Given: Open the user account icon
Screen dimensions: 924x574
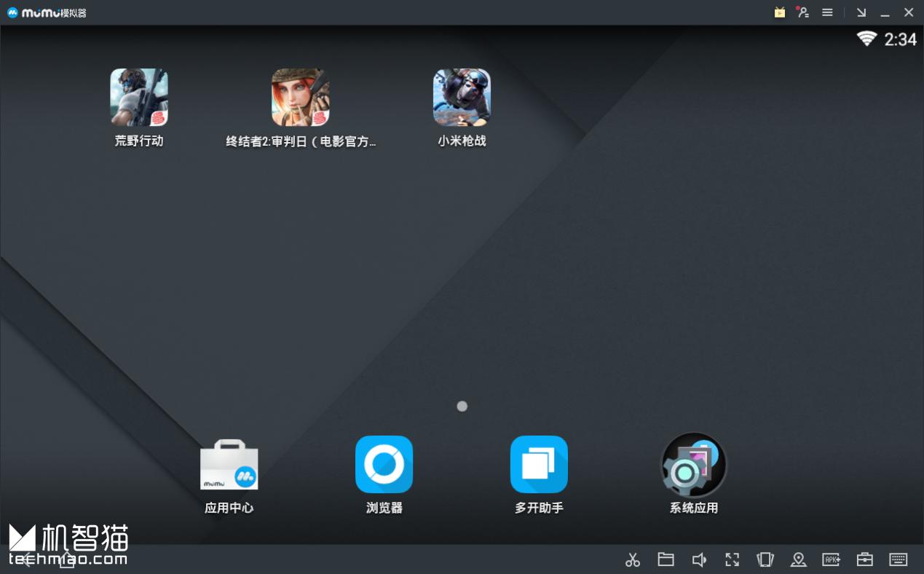Looking at the screenshot, I should 803,12.
